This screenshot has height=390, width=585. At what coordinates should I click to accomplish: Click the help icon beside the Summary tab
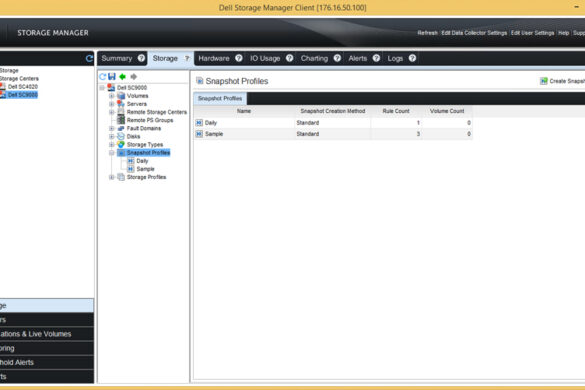(x=141, y=58)
